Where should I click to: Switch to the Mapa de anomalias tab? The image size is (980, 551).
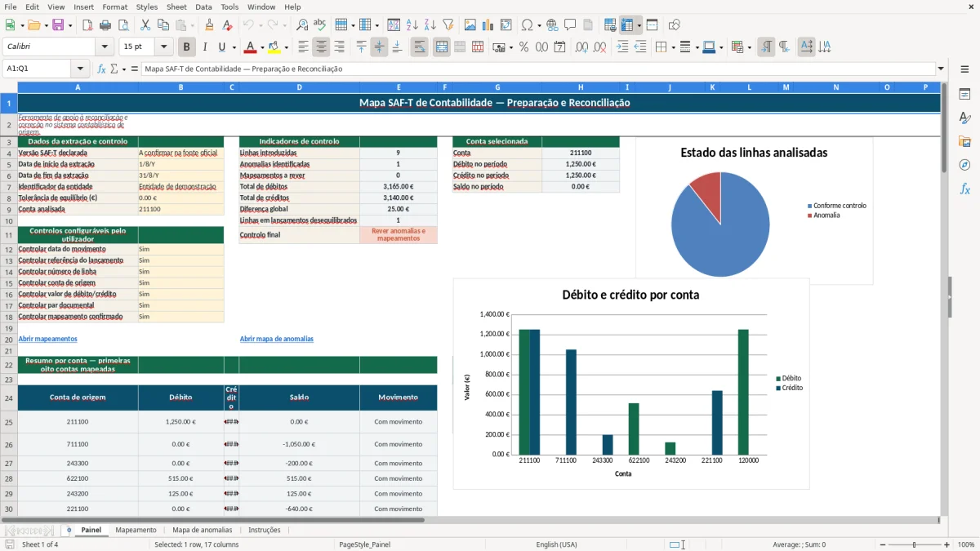click(x=202, y=530)
